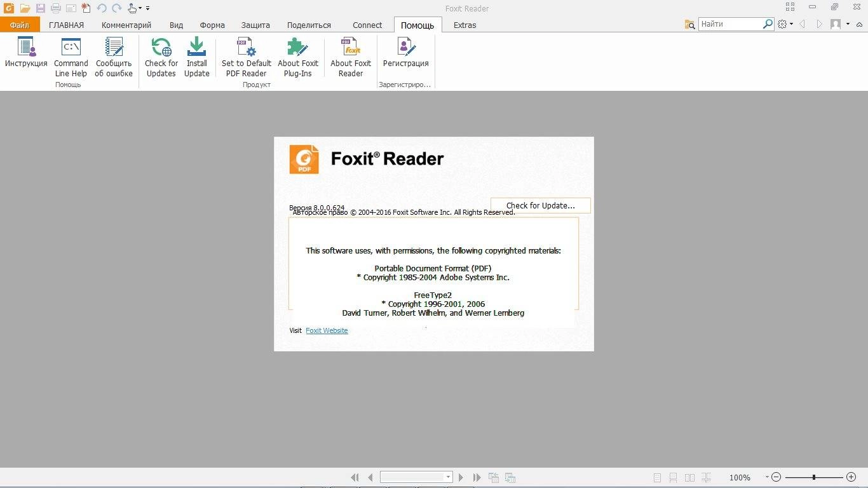Image resolution: width=868 pixels, height=488 pixels.
Task: Select continuous facing view mode
Action: pos(706,477)
